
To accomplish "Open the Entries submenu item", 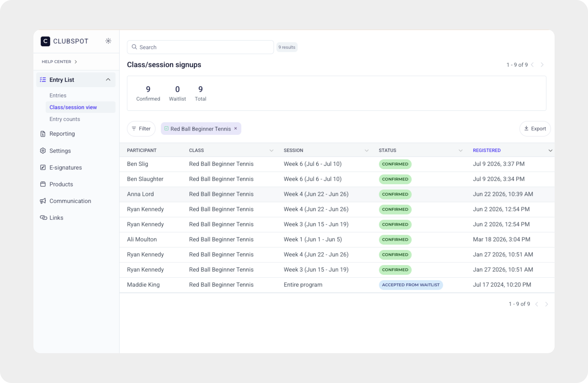I will (x=58, y=95).
